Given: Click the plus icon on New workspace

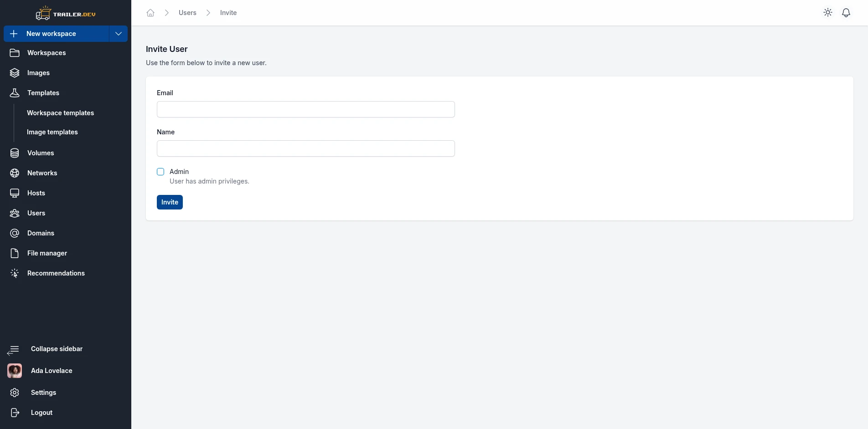Looking at the screenshot, I should click(x=14, y=34).
